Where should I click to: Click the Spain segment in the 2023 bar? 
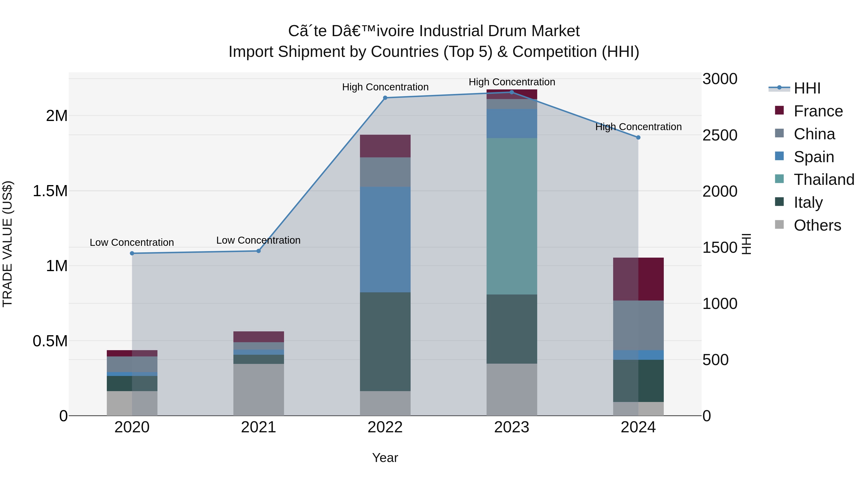(x=512, y=124)
